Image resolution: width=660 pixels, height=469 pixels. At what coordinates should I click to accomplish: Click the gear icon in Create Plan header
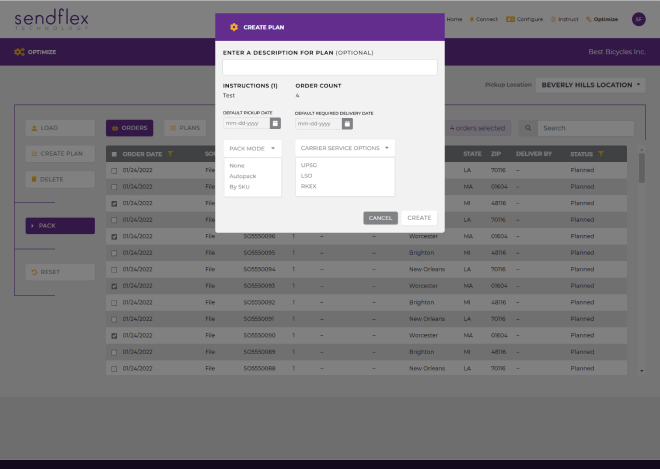234,27
